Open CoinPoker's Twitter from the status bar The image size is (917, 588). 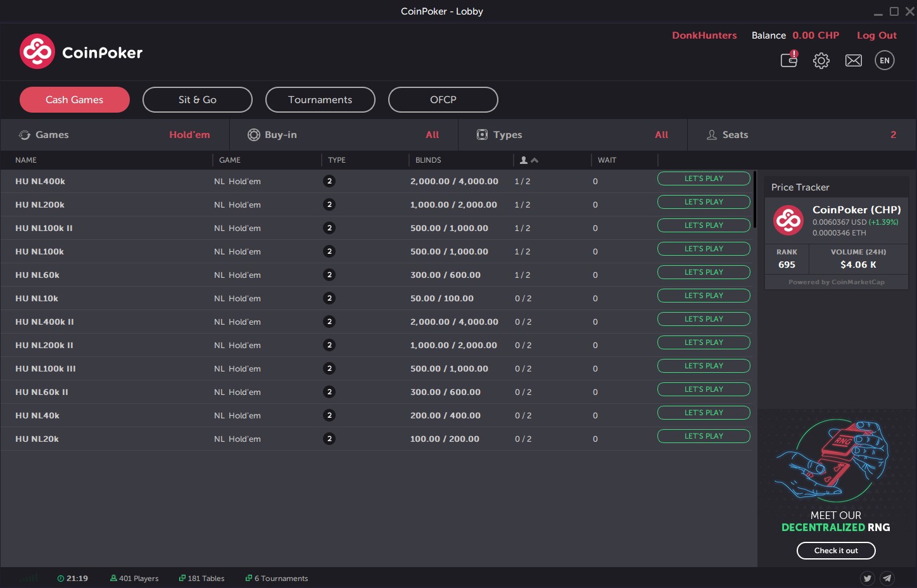[x=867, y=578]
